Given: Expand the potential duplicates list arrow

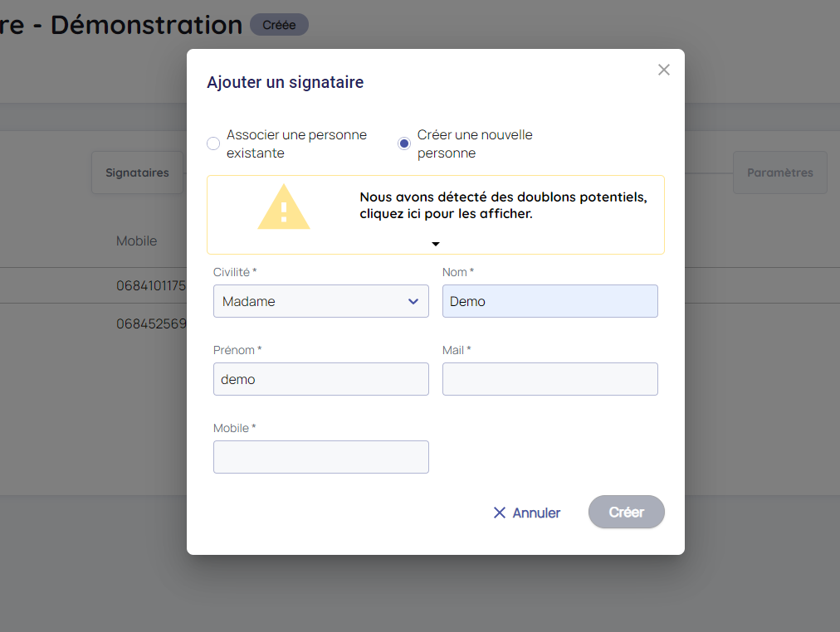Looking at the screenshot, I should (x=435, y=244).
